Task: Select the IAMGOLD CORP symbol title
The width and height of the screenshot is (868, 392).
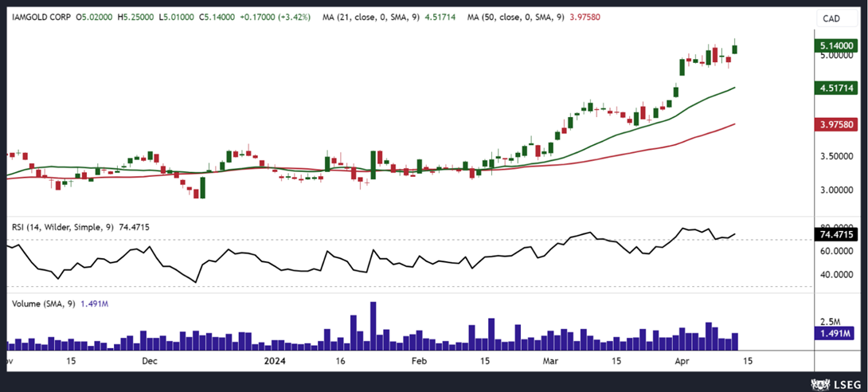Action: [x=42, y=18]
